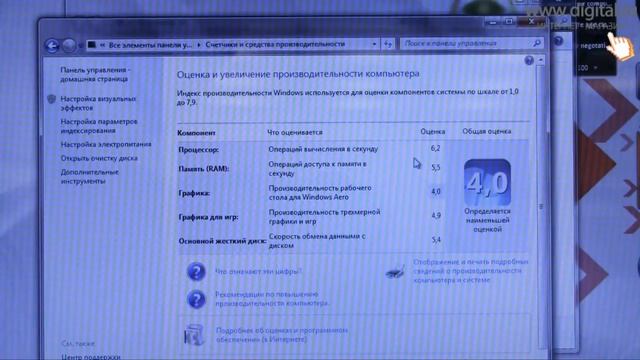640x360 pixels.
Task: Select the 'Графика:' row label
Action: pyautogui.click(x=194, y=193)
